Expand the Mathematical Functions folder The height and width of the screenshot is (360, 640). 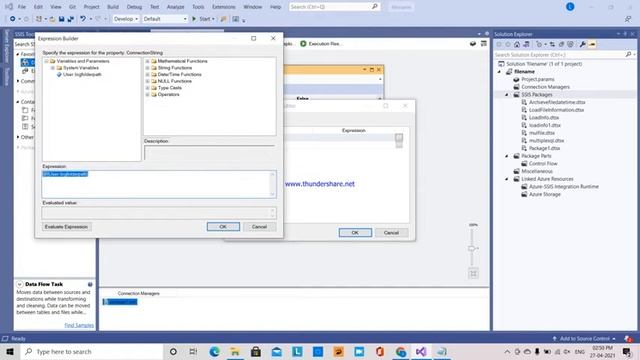147,61
